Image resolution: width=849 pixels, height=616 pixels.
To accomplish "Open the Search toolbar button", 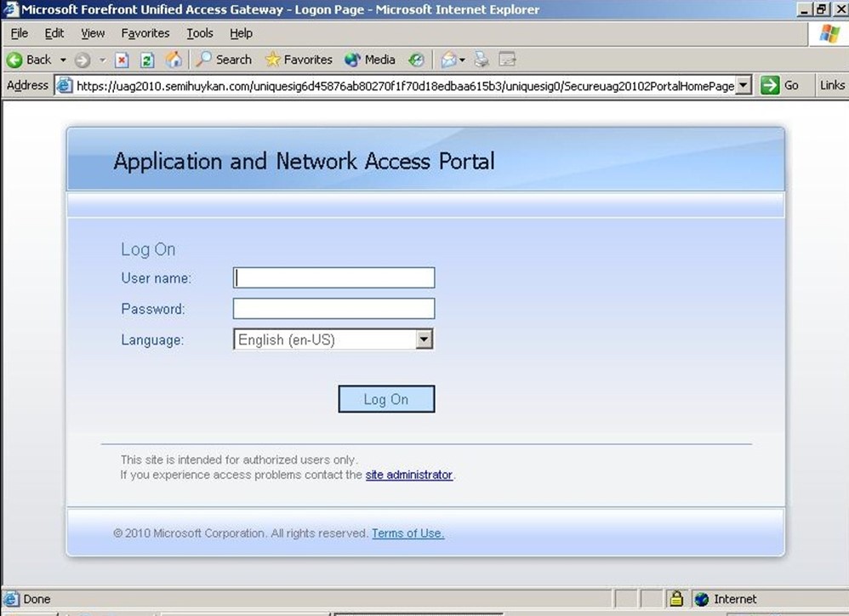I will [224, 60].
